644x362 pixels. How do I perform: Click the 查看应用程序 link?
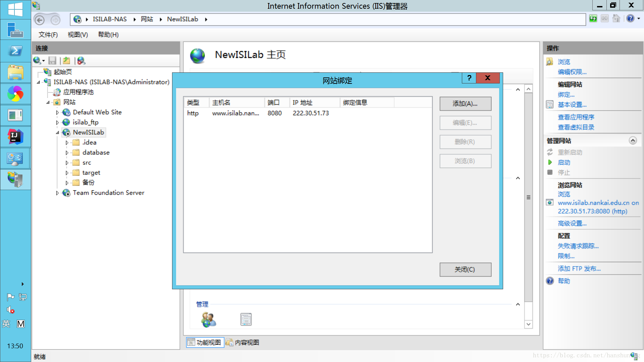pos(576,117)
